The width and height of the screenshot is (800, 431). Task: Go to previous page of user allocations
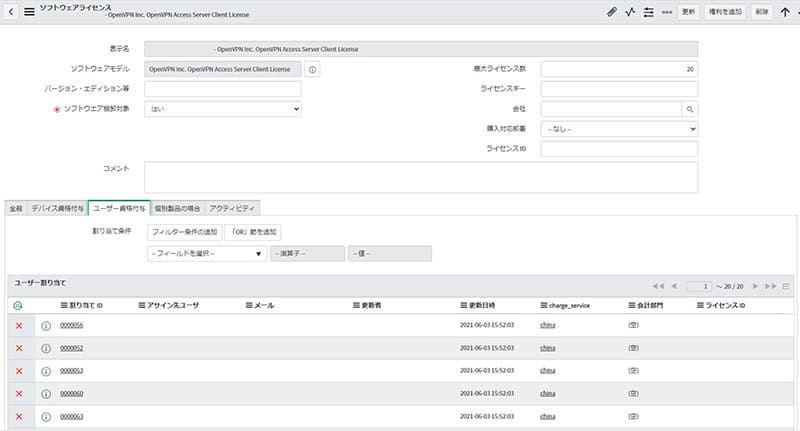[x=674, y=286]
